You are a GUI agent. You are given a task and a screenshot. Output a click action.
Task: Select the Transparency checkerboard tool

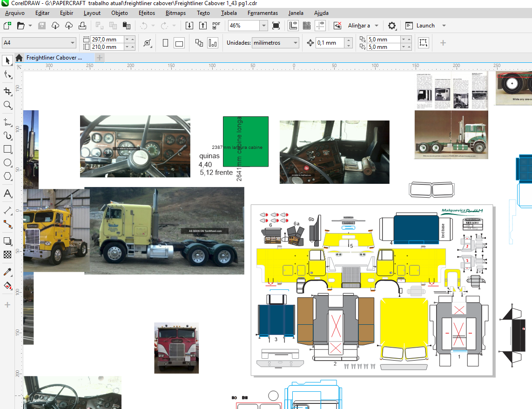pyautogui.click(x=7, y=255)
